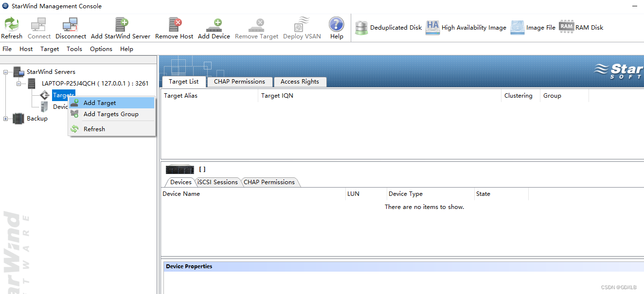The height and width of the screenshot is (294, 644).
Task: Open the File menu
Action: point(7,49)
